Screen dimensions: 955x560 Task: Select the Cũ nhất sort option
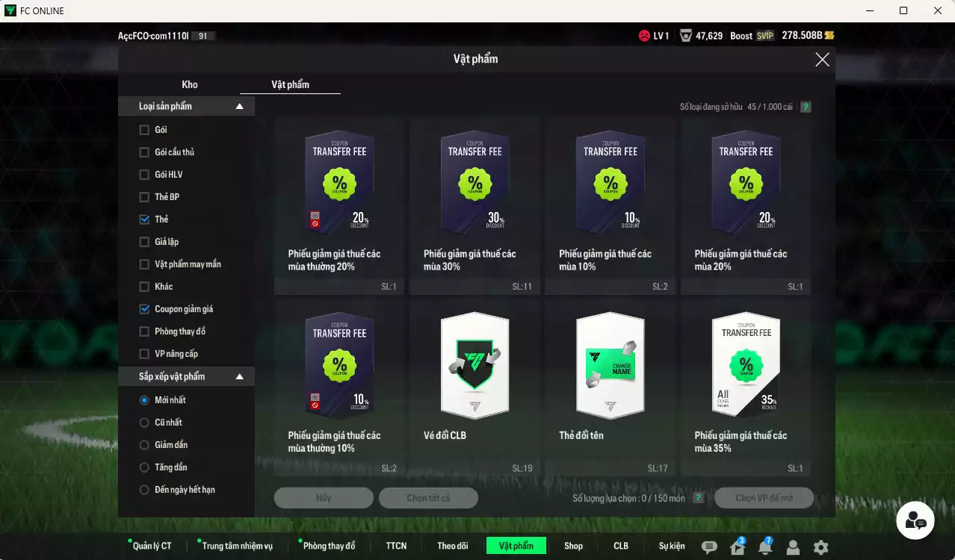pyautogui.click(x=144, y=423)
